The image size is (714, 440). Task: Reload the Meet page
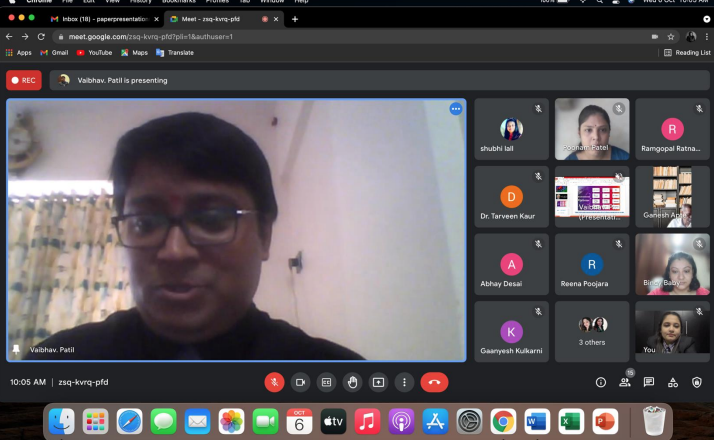coord(41,36)
